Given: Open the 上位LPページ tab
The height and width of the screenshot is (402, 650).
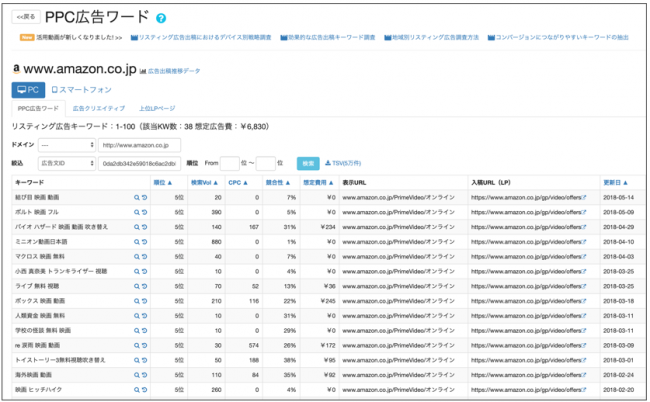Looking at the screenshot, I should tap(157, 109).
